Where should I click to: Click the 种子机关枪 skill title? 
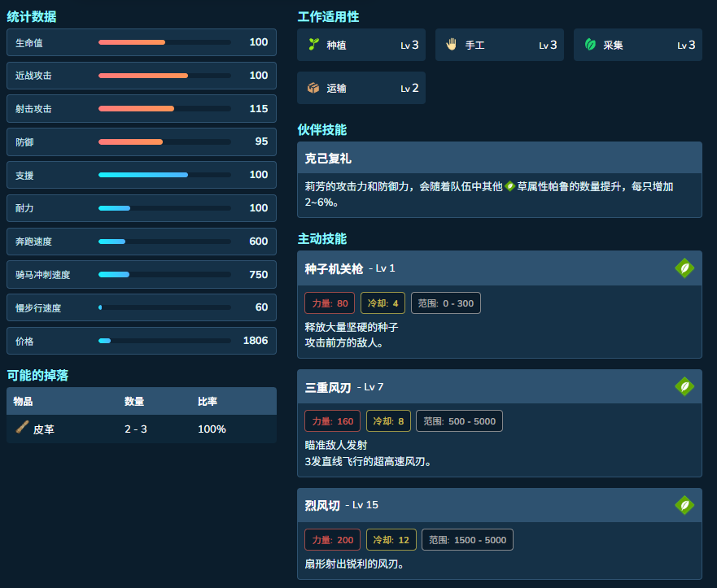click(x=334, y=268)
